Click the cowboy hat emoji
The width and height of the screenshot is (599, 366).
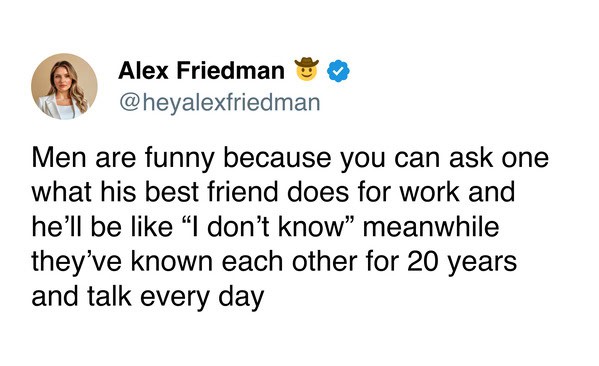(x=306, y=69)
